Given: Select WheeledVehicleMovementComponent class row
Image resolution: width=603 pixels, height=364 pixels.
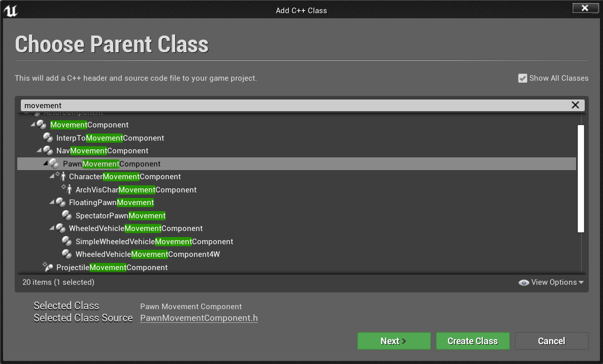Looking at the screenshot, I should tap(297, 228).
